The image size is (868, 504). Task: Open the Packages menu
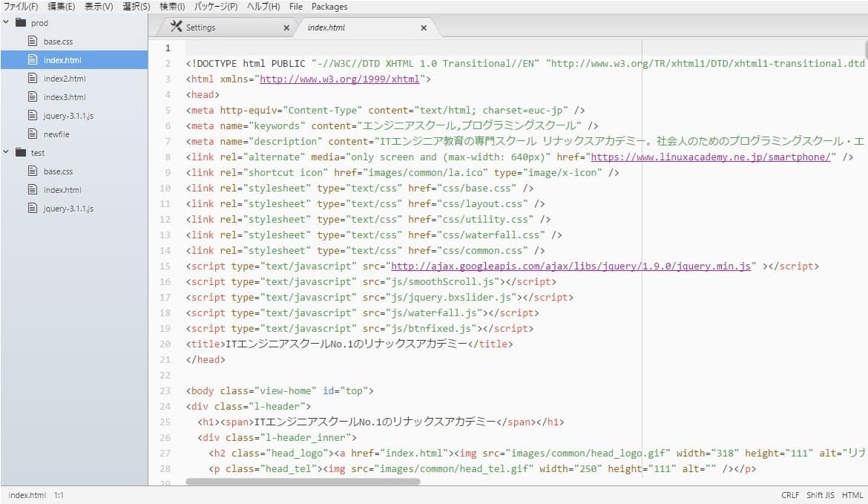pyautogui.click(x=329, y=7)
